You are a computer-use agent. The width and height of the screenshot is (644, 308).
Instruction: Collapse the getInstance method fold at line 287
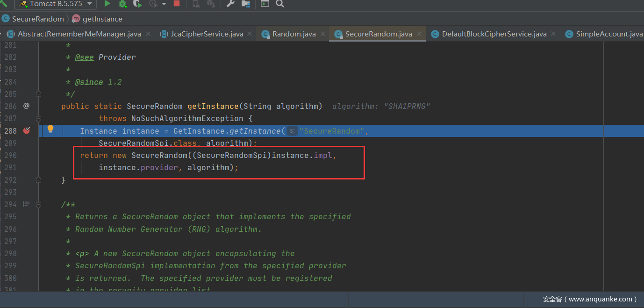(x=39, y=119)
